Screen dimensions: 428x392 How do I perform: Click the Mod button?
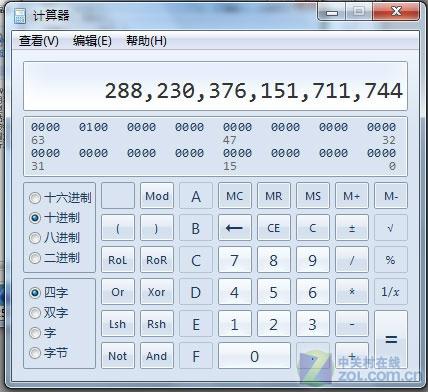coord(157,196)
